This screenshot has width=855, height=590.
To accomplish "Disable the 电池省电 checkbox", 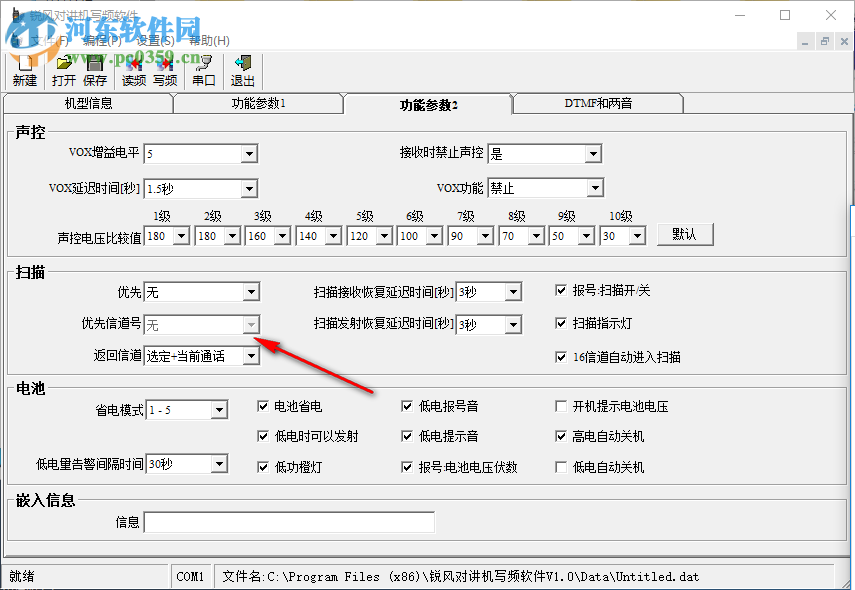I will [x=263, y=406].
